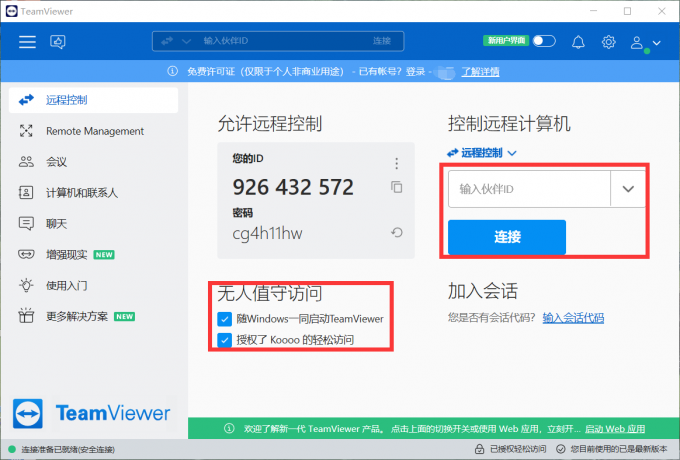Click the checkmark latest-version status icon

(561, 449)
